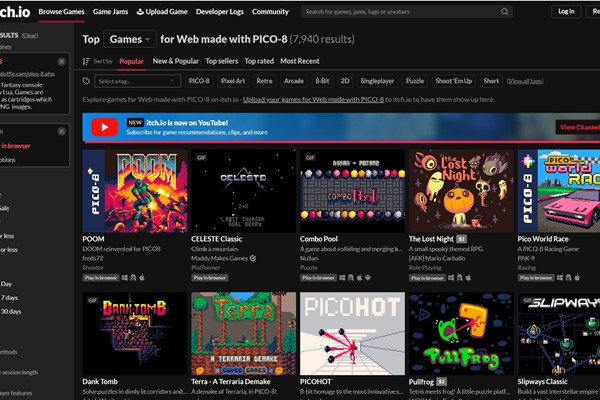
Task: Click the Shooter genre under POOM
Action: coord(93,268)
